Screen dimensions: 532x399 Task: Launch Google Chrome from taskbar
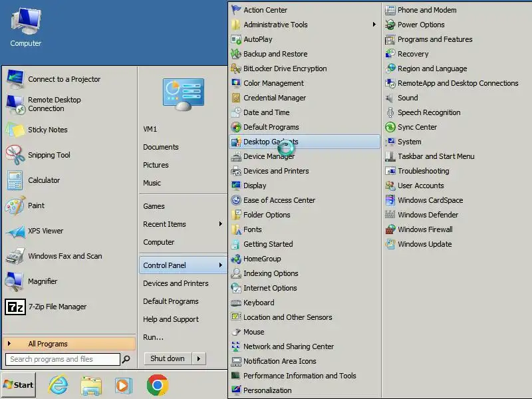(x=157, y=385)
